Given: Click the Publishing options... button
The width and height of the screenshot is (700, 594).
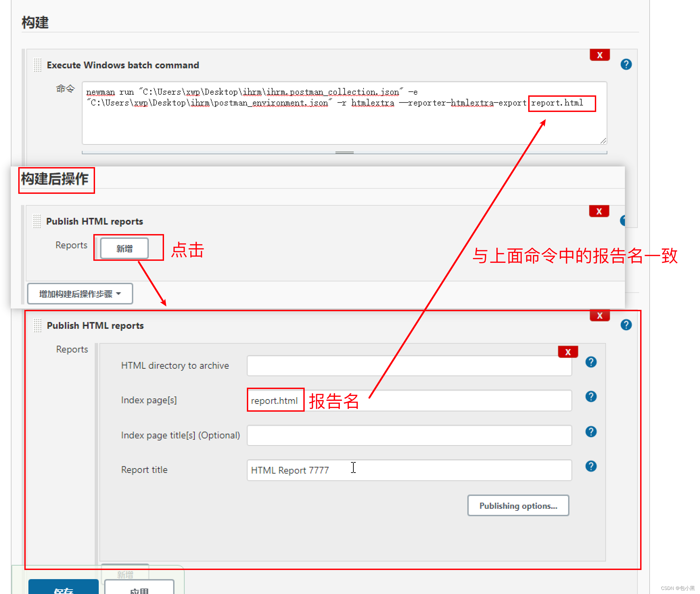Looking at the screenshot, I should click(x=518, y=505).
